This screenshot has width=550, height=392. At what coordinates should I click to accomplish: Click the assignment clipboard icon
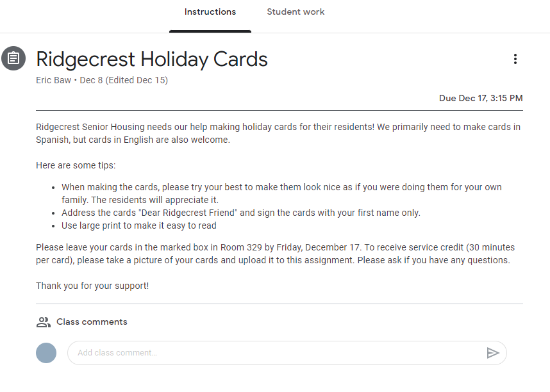point(13,58)
